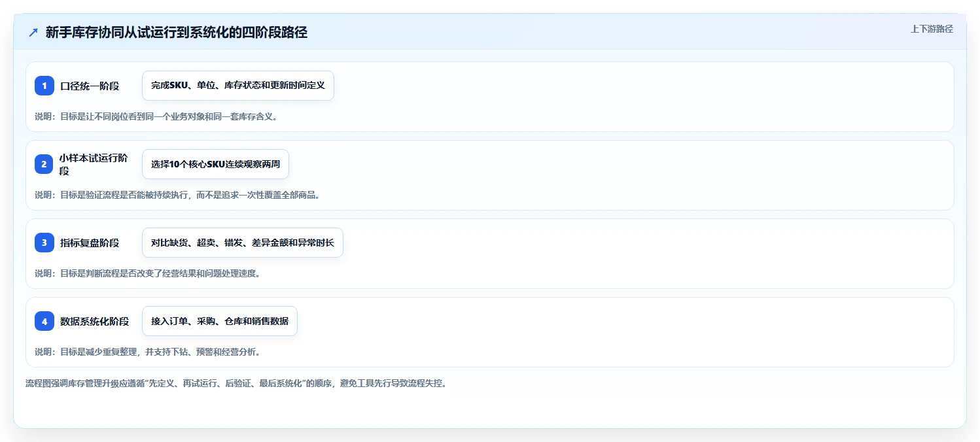The width and height of the screenshot is (980, 442).
Task: Select the 上下游路径 label in the header
Action: tap(932, 29)
